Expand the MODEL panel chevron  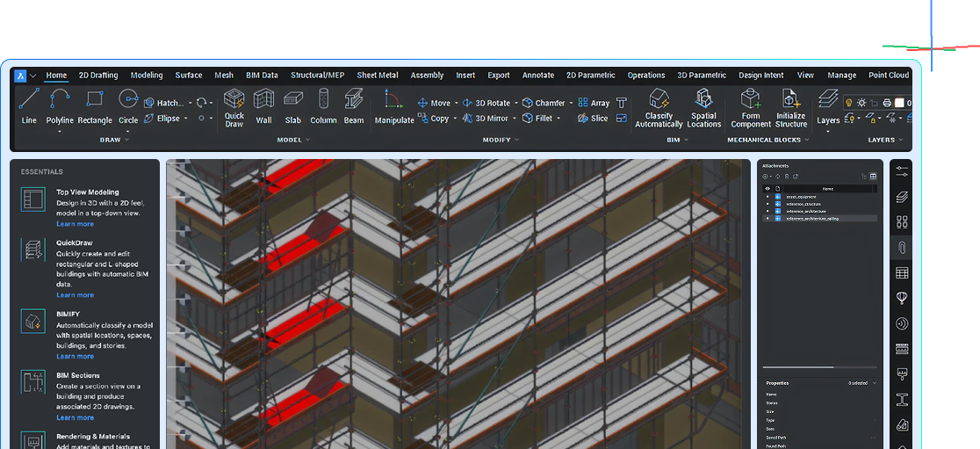coord(307,140)
